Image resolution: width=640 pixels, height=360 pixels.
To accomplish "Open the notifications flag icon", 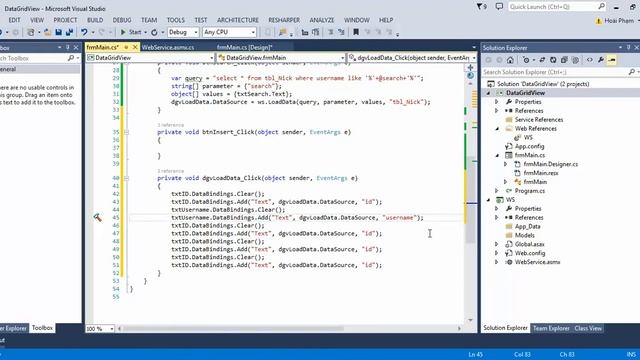I will pyautogui.click(x=481, y=7).
